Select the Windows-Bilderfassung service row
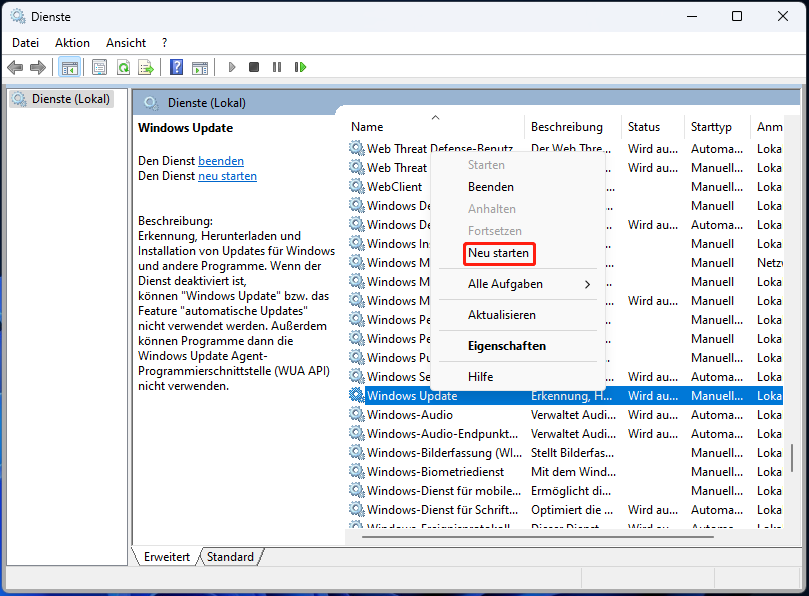The width and height of the screenshot is (809, 596). pyautogui.click(x=565, y=453)
